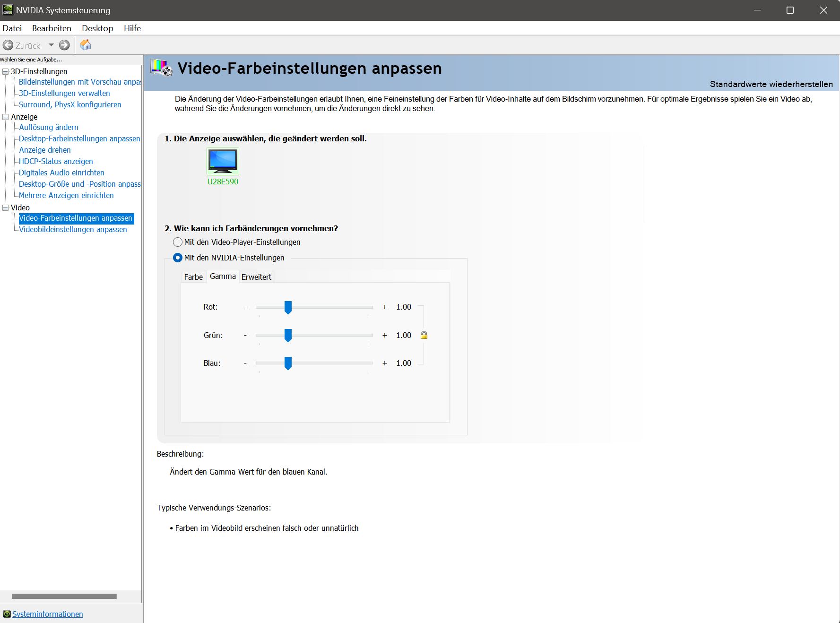The height and width of the screenshot is (623, 840).
Task: Decrease Rot gamma with minus sign
Action: pos(245,307)
